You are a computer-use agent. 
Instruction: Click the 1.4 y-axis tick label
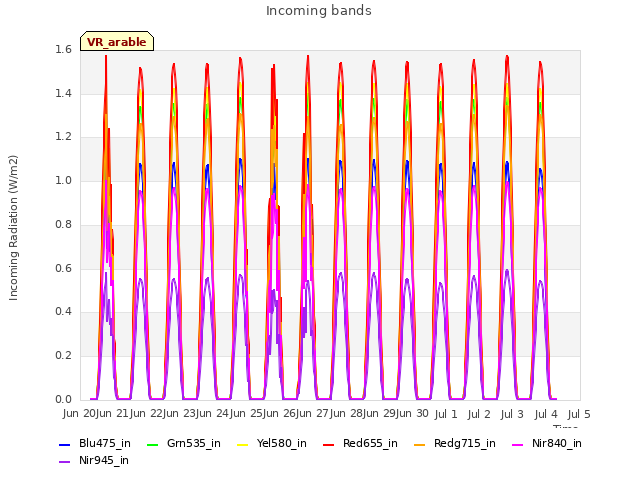click(63, 94)
